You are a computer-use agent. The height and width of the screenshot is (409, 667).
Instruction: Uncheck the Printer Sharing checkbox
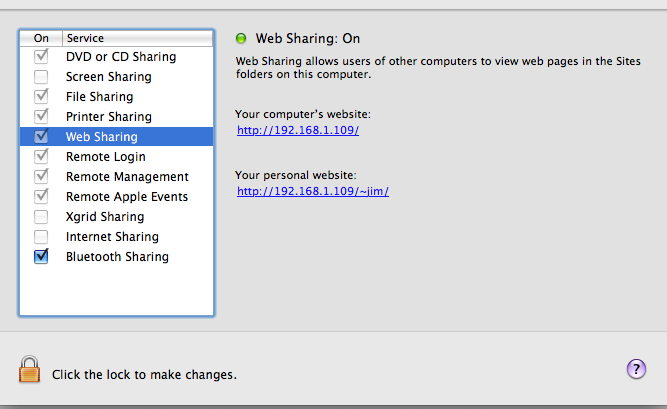[x=41, y=116]
